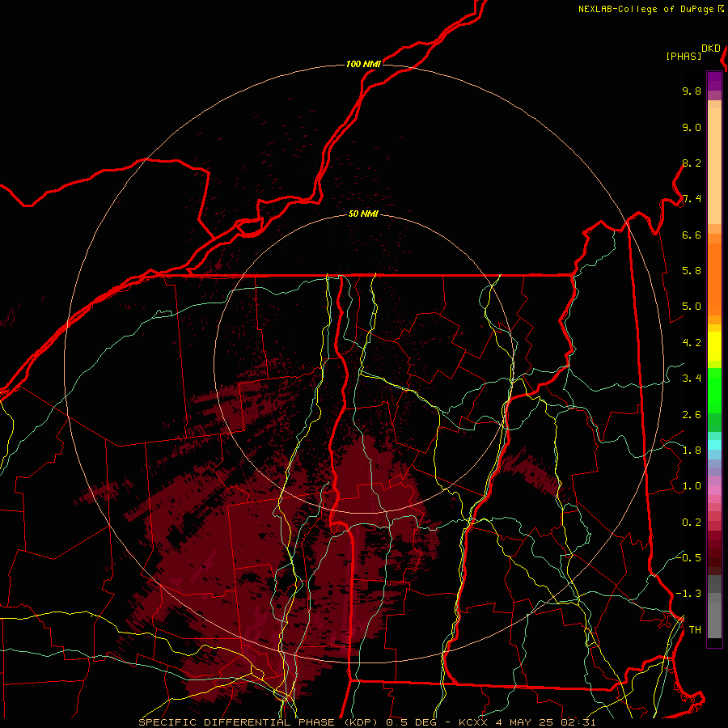Click the 50 NMI range ring label

point(363,214)
